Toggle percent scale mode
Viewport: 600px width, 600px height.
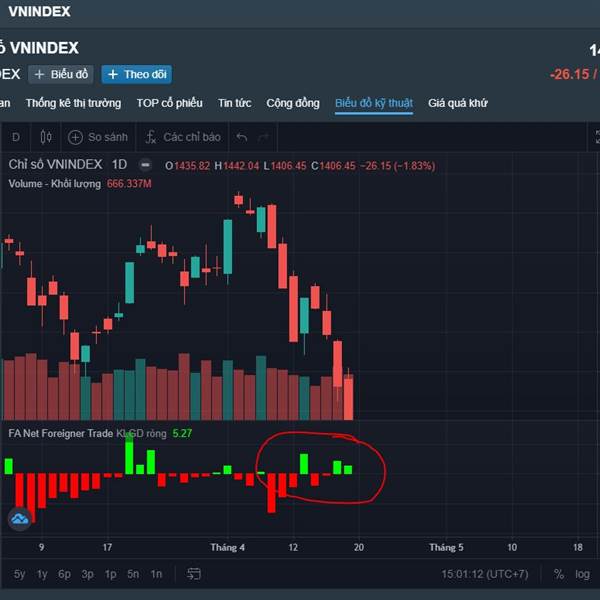point(559,574)
